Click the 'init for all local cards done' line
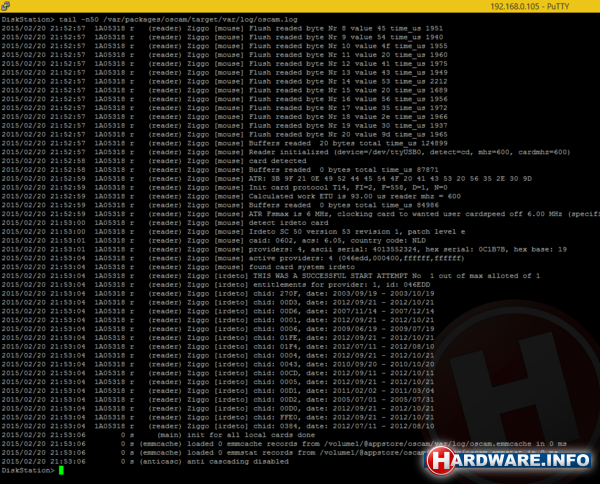Screen dimensions: 600x484 point(158,435)
